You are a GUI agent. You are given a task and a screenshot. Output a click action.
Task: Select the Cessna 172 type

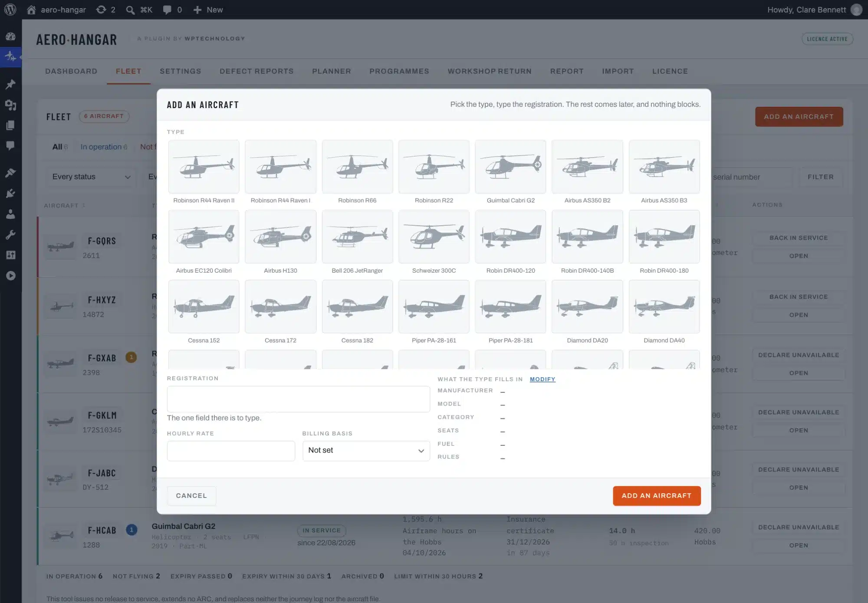pos(280,312)
